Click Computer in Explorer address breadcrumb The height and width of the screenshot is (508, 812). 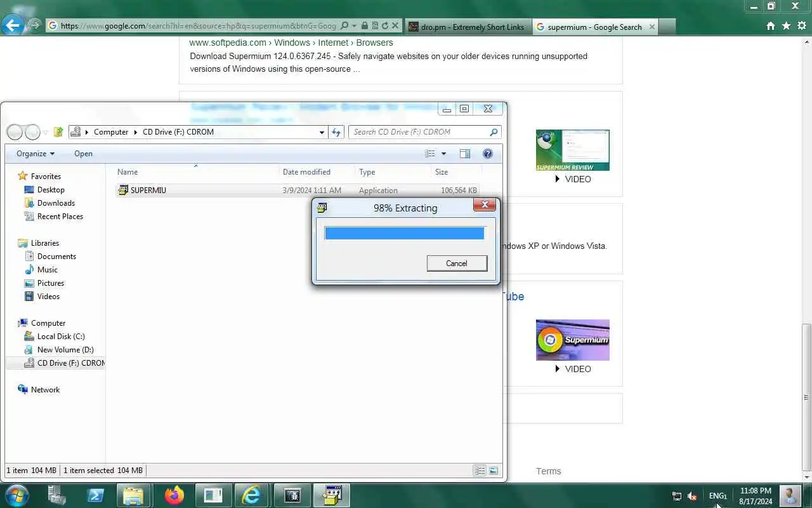coord(111,132)
